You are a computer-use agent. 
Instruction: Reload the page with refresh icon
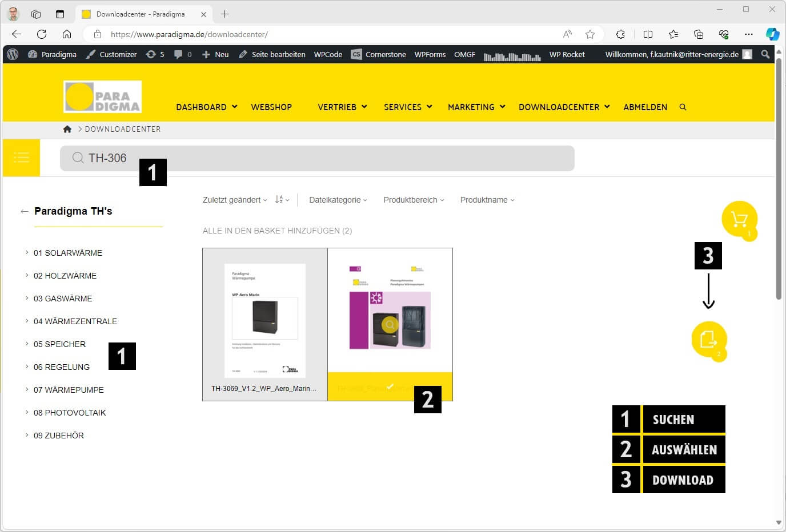pos(42,34)
